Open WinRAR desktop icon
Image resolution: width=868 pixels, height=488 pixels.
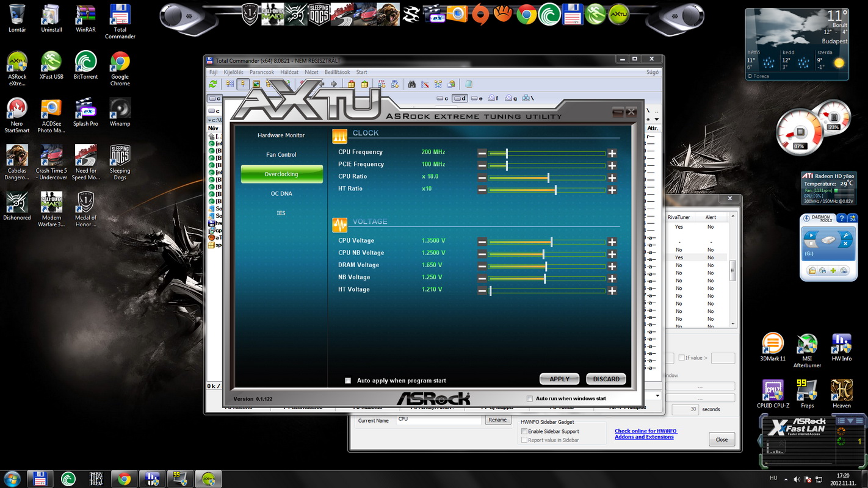click(x=85, y=18)
